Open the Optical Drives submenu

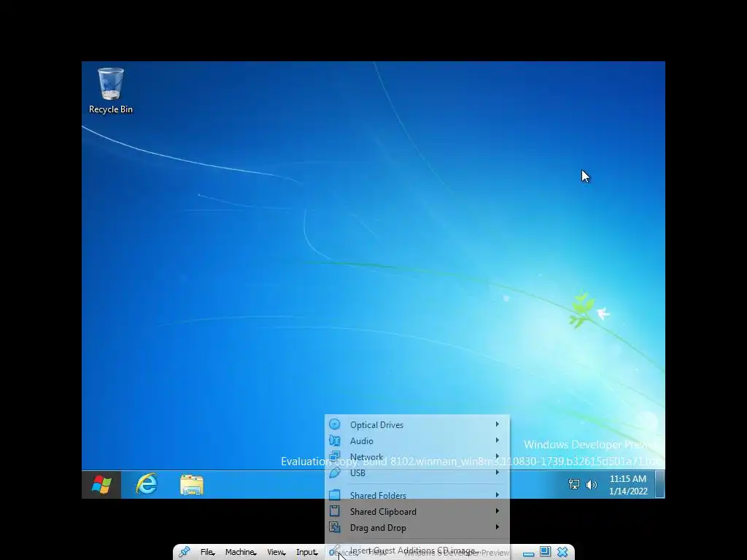click(x=417, y=424)
